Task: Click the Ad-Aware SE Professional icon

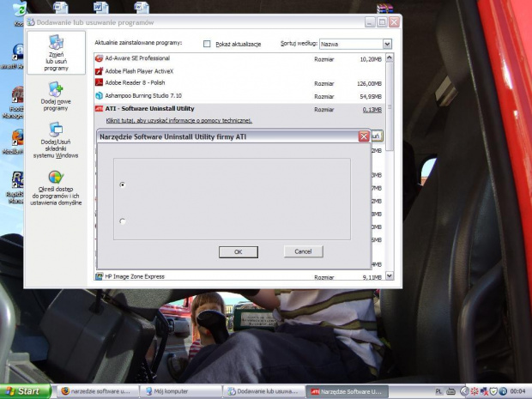Action: coord(99,58)
